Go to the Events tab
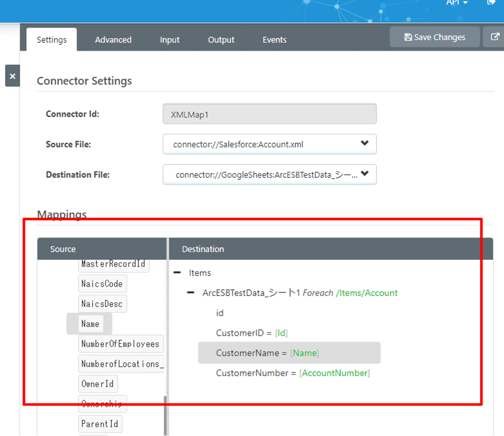The width and height of the screenshot is (504, 436). [275, 40]
